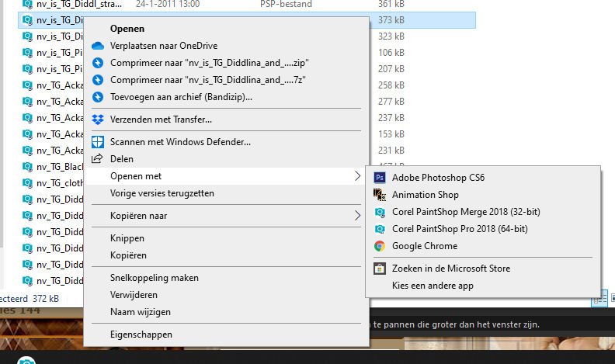This screenshot has width=615, height=364.
Task: Click PaintShop icon in the taskbar
Action: [x=26, y=360]
